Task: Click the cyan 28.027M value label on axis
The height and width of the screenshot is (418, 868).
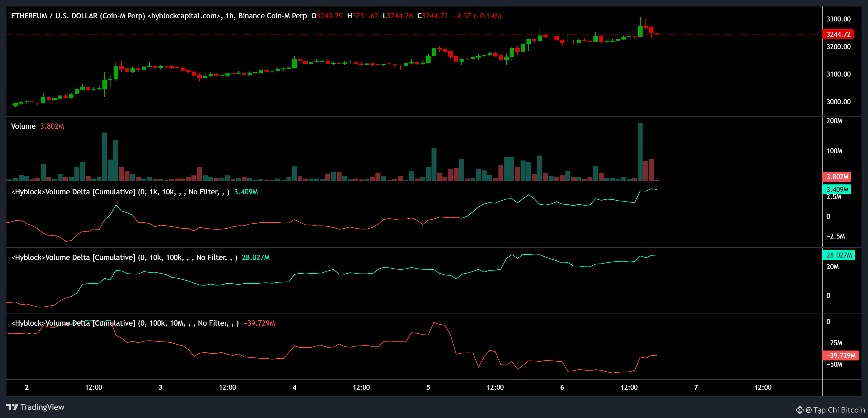Action: coord(838,255)
